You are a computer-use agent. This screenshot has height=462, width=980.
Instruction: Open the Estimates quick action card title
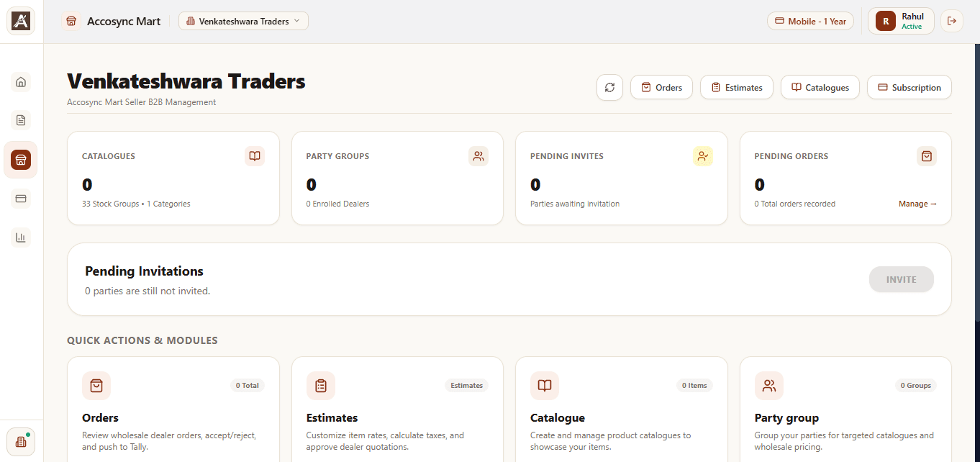[x=332, y=418]
